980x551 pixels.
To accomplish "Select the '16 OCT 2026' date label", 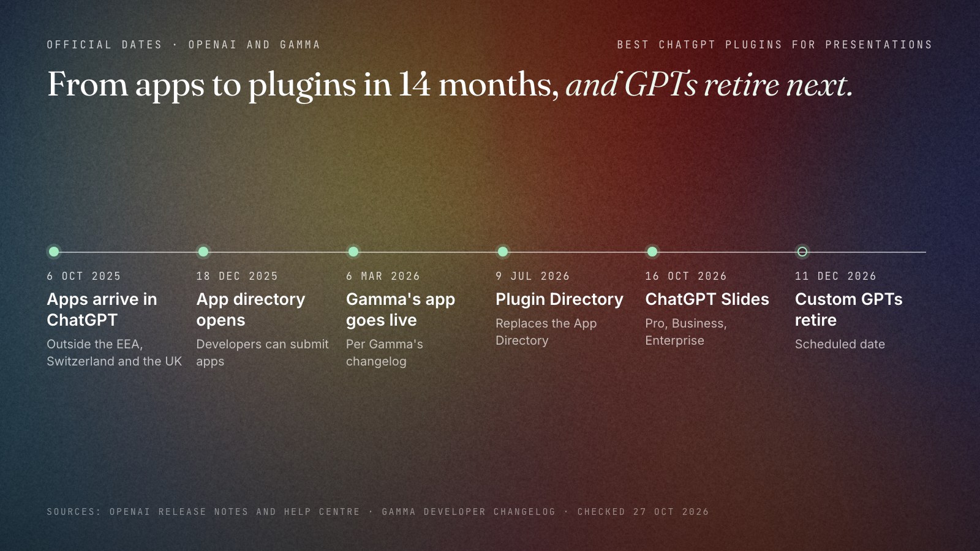I will coord(686,276).
